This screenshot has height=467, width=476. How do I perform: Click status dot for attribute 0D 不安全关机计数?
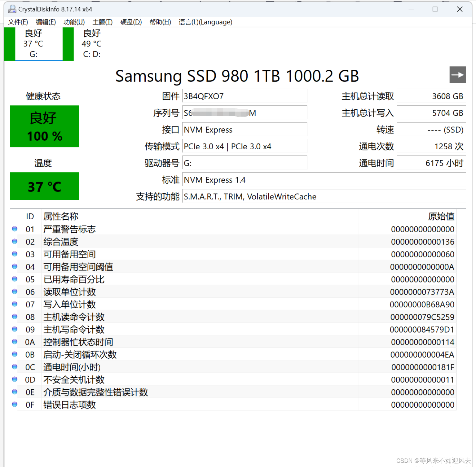pos(15,379)
